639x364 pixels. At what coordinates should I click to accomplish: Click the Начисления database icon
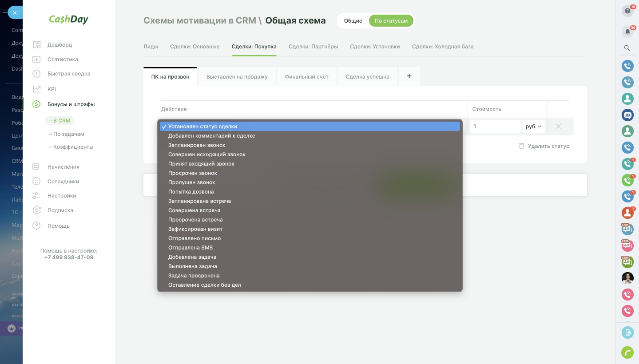point(37,167)
